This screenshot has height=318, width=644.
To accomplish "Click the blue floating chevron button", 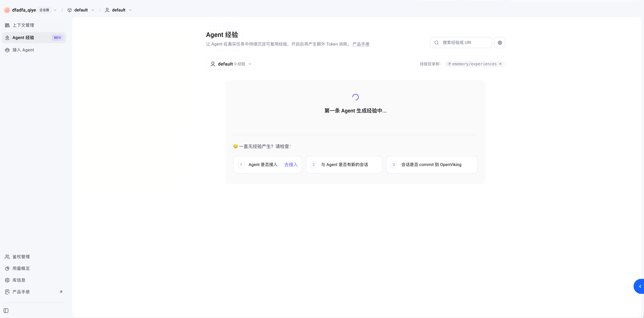I will coord(639,286).
